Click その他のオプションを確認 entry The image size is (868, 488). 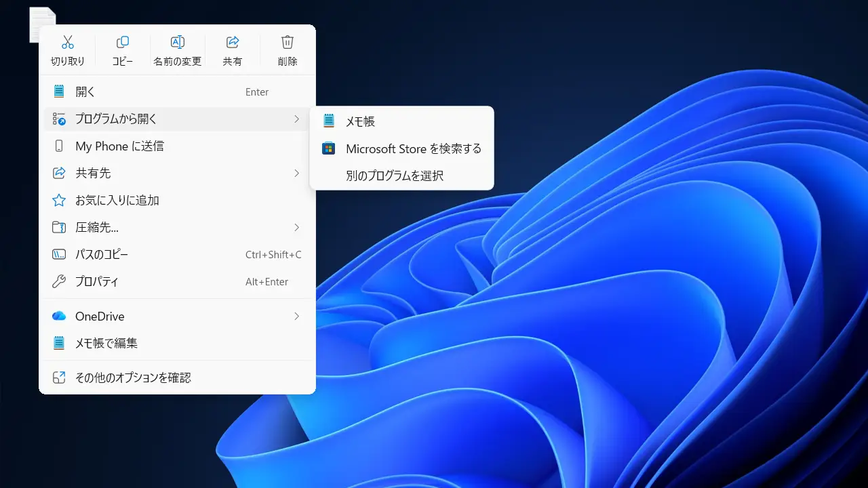(133, 378)
